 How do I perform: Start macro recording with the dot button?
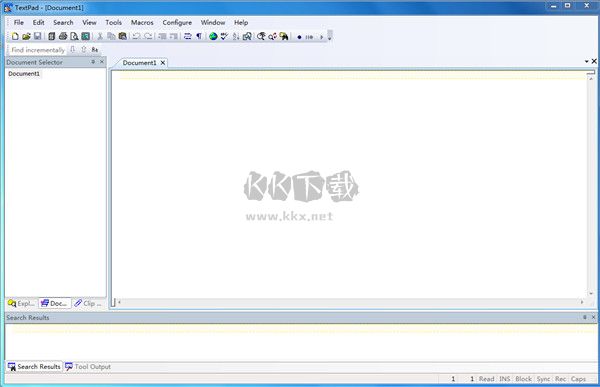[x=299, y=37]
